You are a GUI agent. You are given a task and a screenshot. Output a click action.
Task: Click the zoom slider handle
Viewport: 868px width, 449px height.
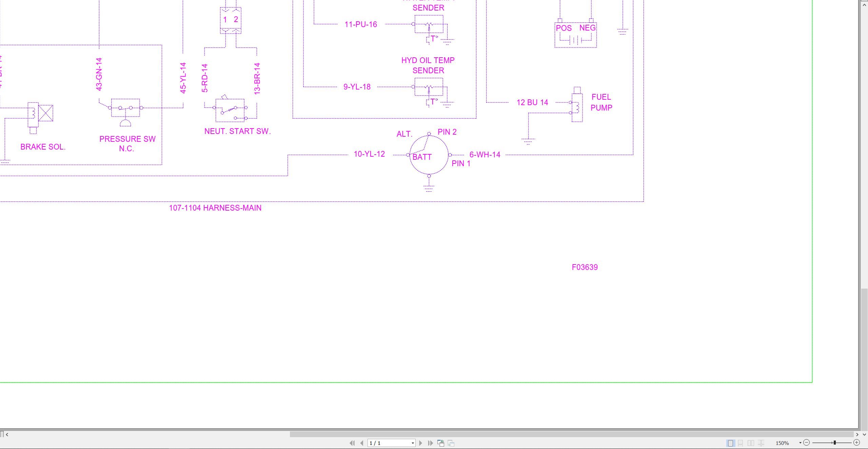835,443
